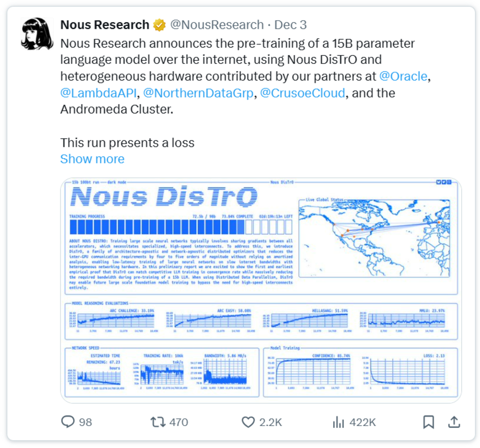This screenshot has width=480, height=448.
Task: Click the share upload icon
Action: click(x=454, y=422)
